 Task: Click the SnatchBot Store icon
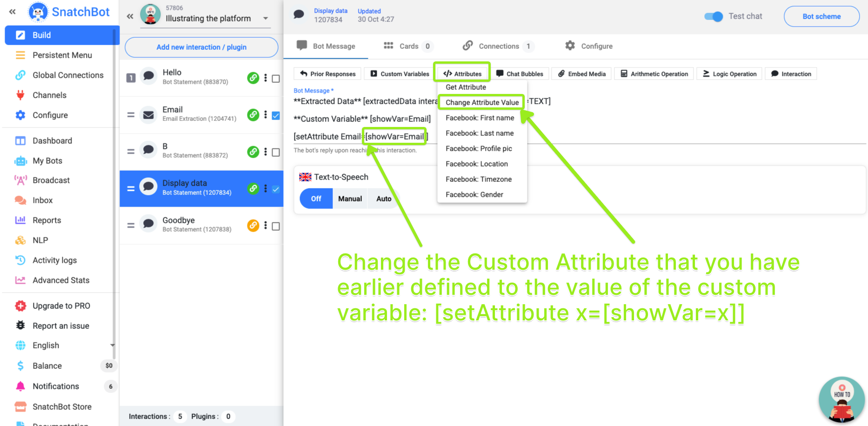tap(20, 406)
